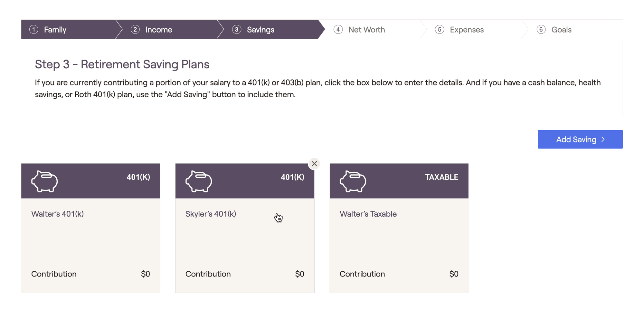Click the TAXABLE card header label
This screenshot has height=311, width=644.
(x=441, y=177)
